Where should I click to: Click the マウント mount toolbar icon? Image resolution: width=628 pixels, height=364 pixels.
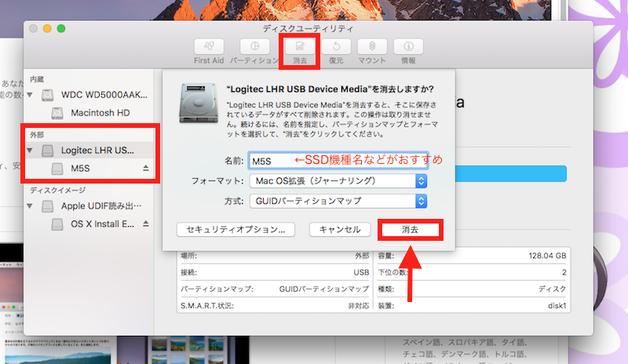tap(372, 46)
